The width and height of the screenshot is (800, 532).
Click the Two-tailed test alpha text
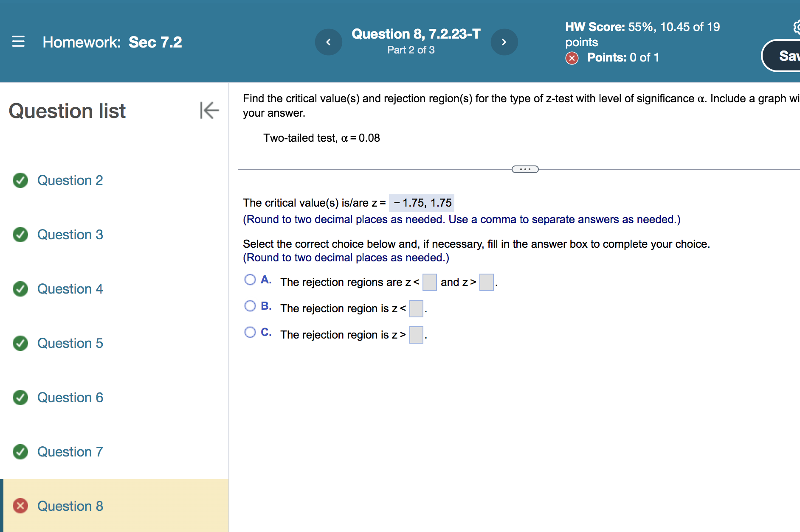(x=321, y=138)
